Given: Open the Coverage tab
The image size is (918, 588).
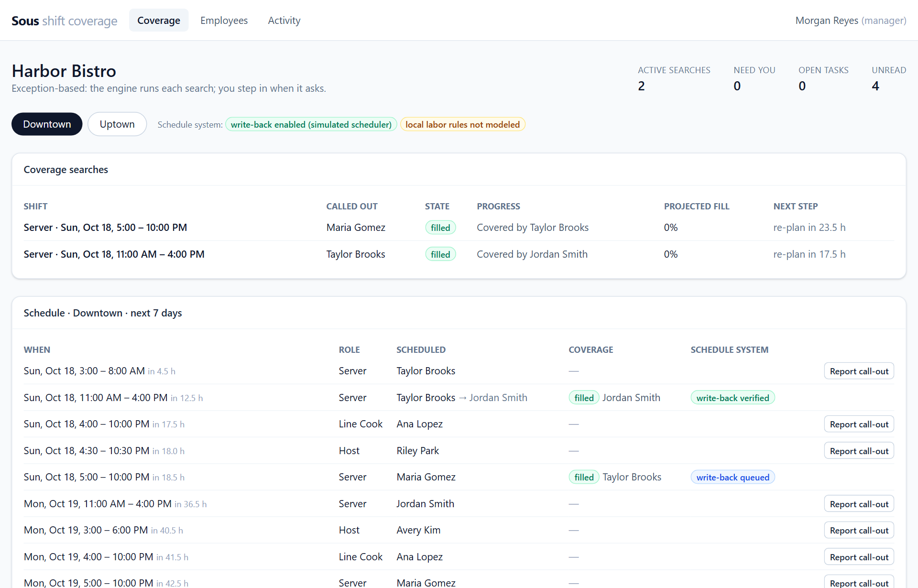Looking at the screenshot, I should 159,21.
